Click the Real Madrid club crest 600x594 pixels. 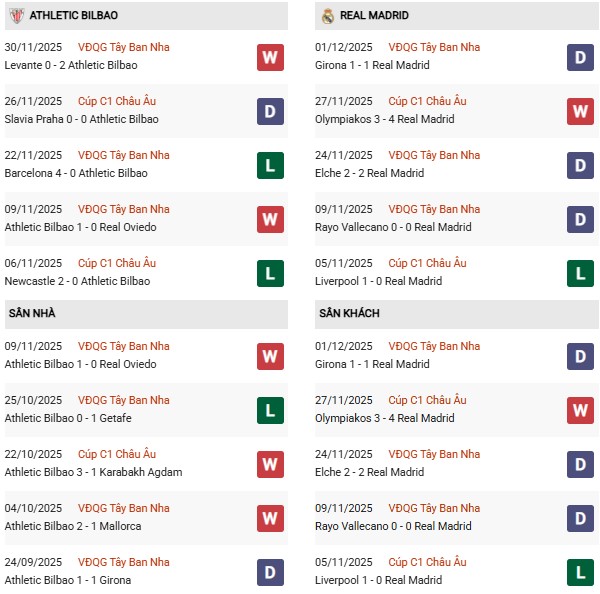[328, 16]
